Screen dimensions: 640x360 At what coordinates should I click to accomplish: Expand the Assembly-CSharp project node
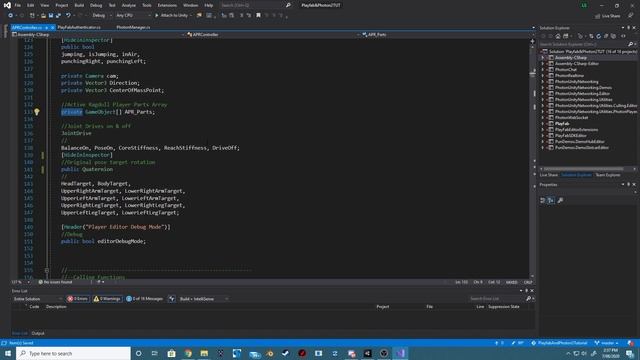coord(543,58)
